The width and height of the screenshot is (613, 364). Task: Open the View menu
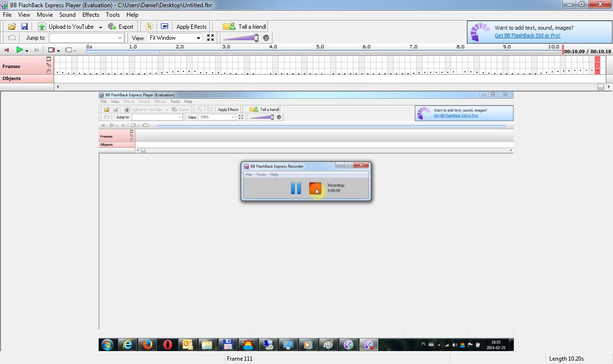(24, 15)
